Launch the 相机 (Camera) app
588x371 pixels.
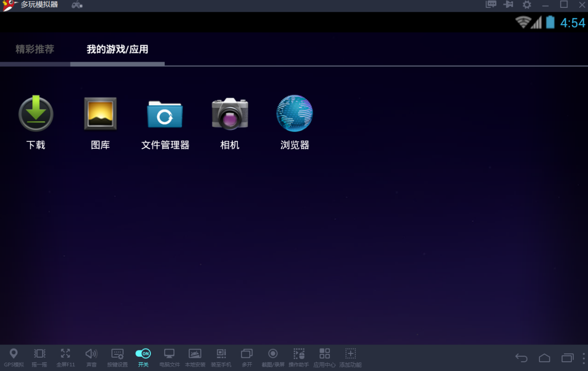(x=230, y=114)
